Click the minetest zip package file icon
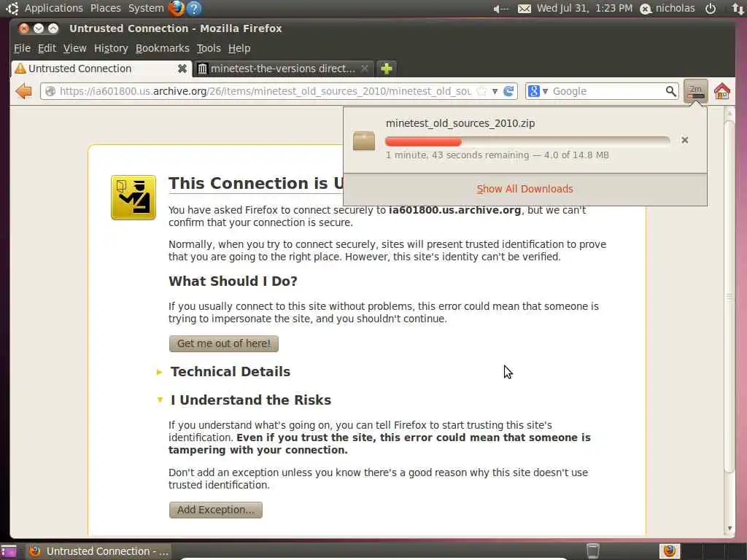Screen dimensions: 747x560 click(364, 141)
